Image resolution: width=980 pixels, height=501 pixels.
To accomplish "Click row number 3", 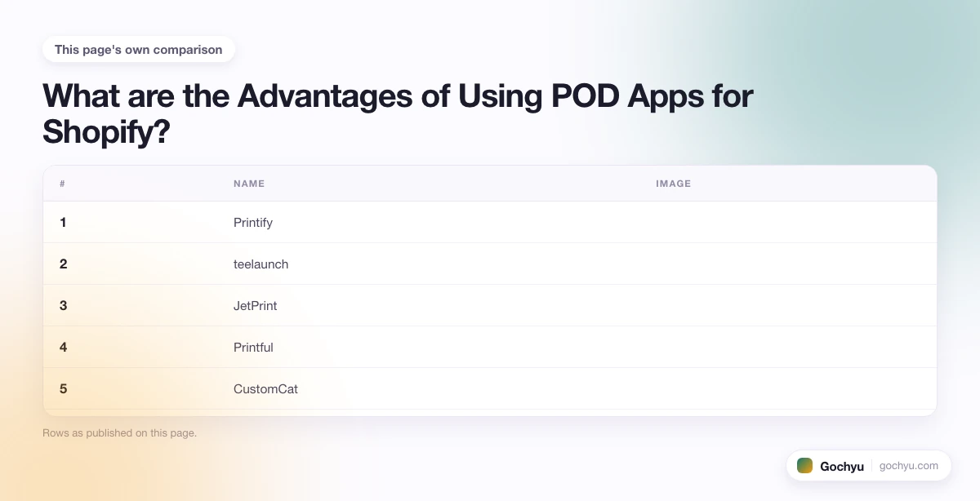I will (64, 305).
